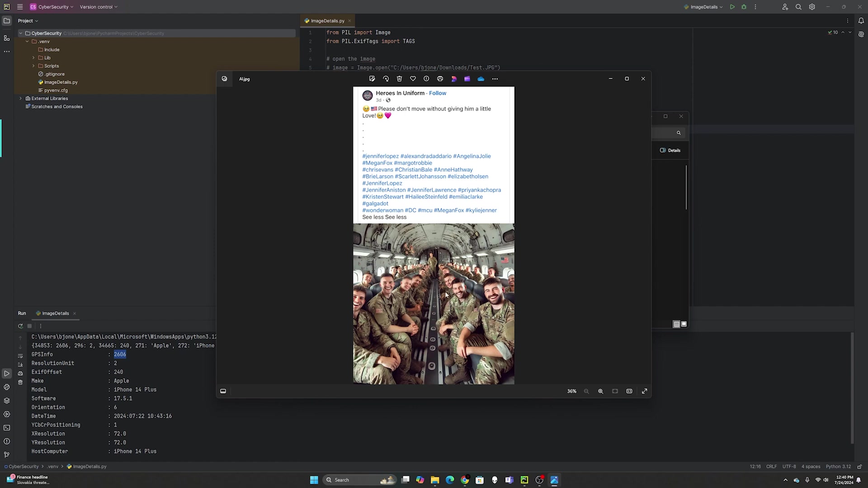The image size is (868, 488).
Task: Toggle the Details pane in Explorer window
Action: 670,150
